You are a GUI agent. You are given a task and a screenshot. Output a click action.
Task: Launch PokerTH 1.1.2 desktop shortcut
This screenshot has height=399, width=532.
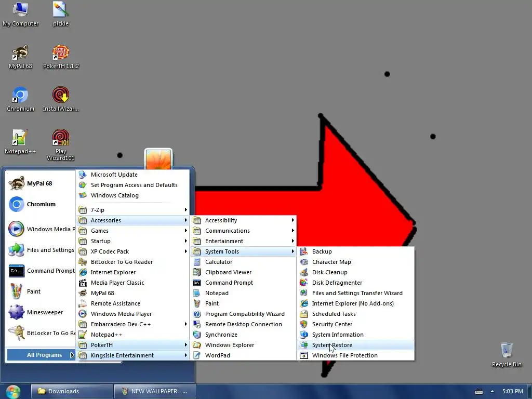(x=61, y=57)
